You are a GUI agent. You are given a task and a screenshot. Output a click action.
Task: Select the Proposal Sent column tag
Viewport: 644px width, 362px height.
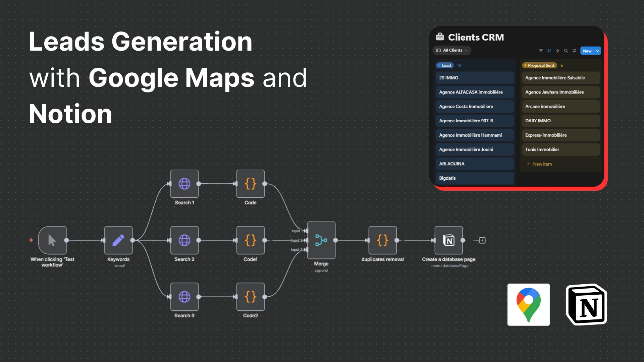(x=539, y=65)
